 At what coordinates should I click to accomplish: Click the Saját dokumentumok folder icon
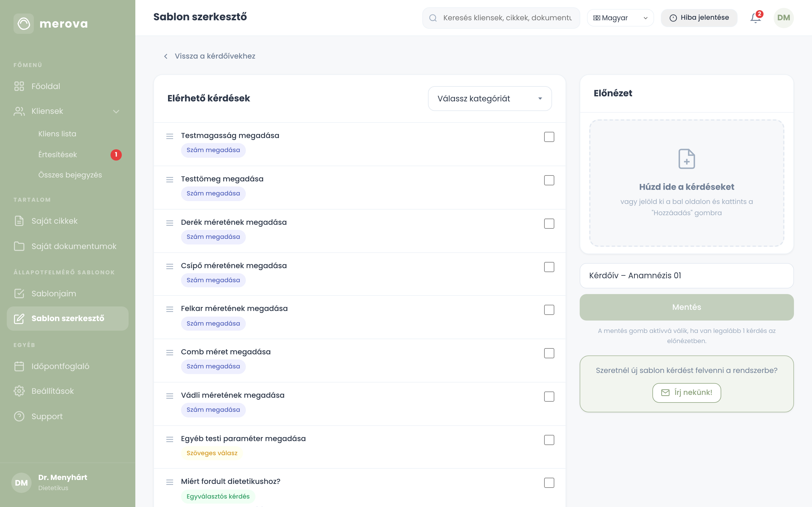(19, 246)
